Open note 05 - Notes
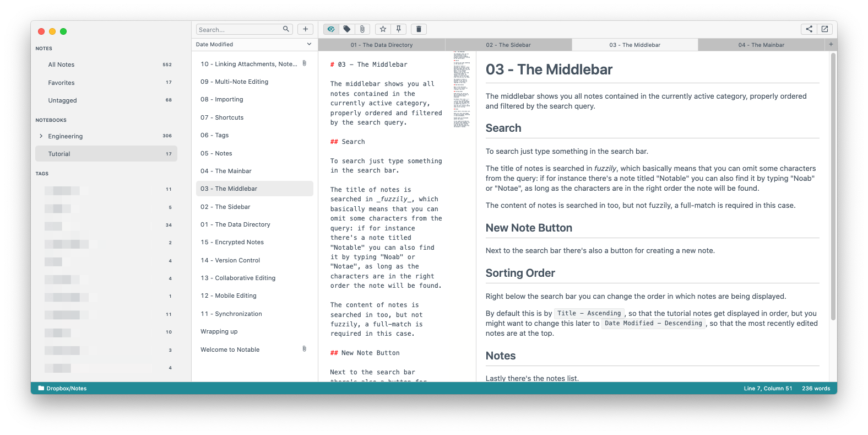868x435 pixels. click(254, 153)
